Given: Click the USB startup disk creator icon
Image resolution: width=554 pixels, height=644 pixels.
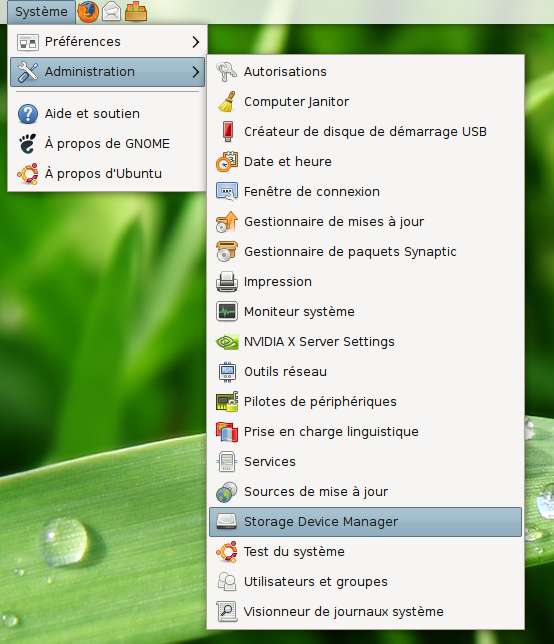Looking at the screenshot, I should pos(227,132).
